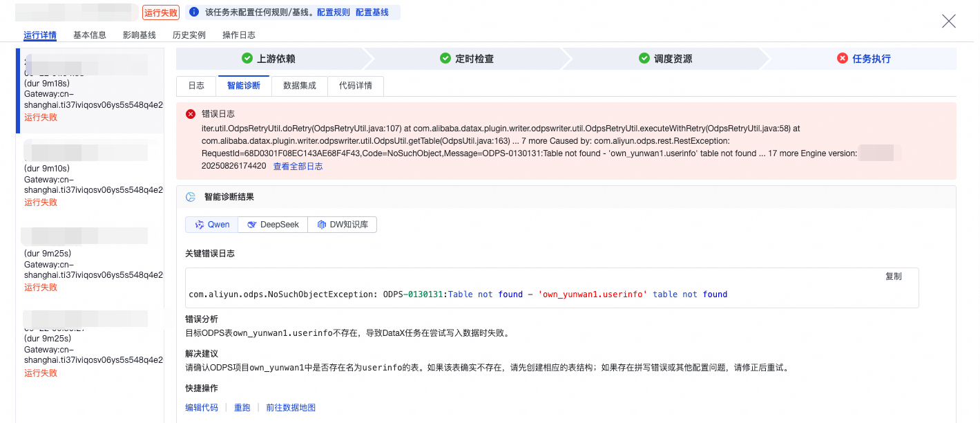Click the 配置规则 link
Screen dimensions: 980x423
(334, 12)
